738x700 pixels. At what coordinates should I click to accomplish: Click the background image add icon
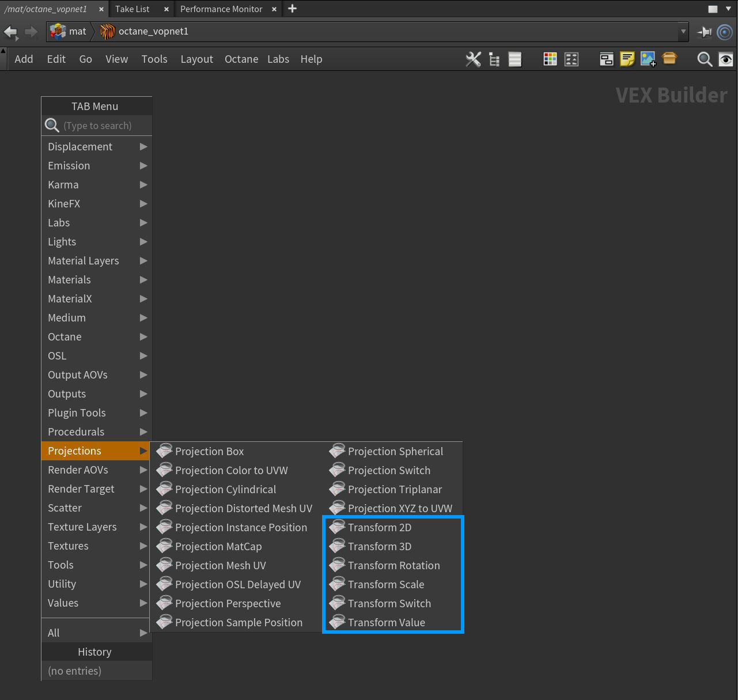coord(648,59)
